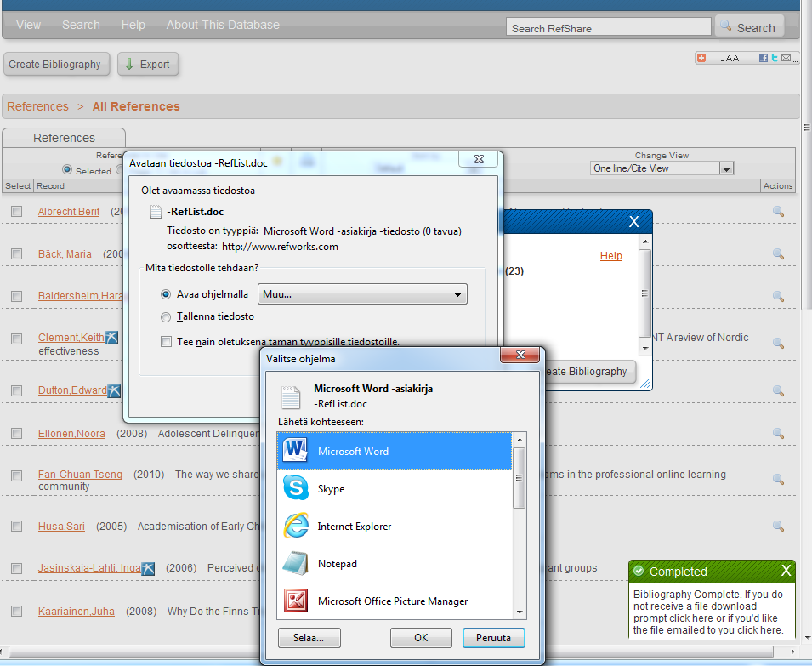The image size is (812, 666).
Task: Click program list scrollbar down arrow
Action: pyautogui.click(x=520, y=612)
